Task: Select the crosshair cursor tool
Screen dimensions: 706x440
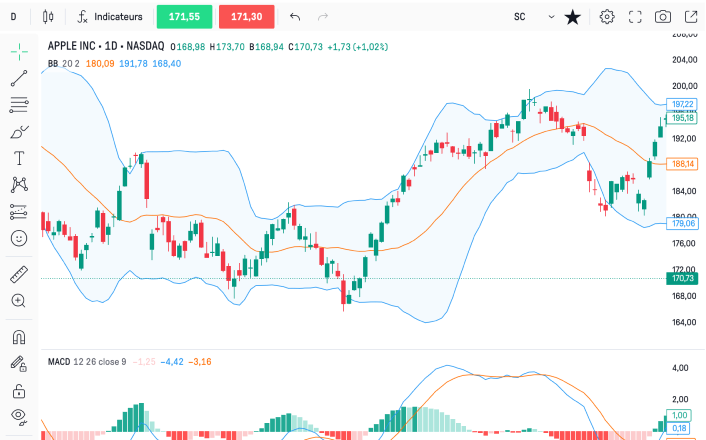Action: 18,50
